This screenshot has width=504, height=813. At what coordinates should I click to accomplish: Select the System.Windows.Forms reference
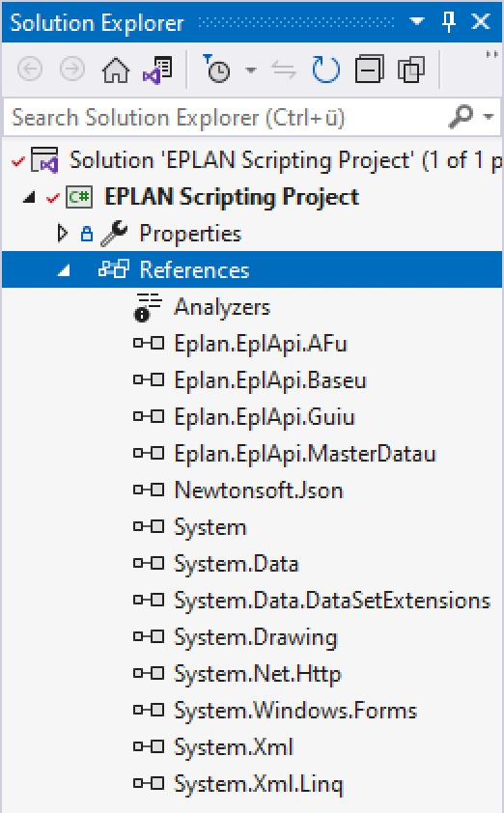[x=295, y=711]
